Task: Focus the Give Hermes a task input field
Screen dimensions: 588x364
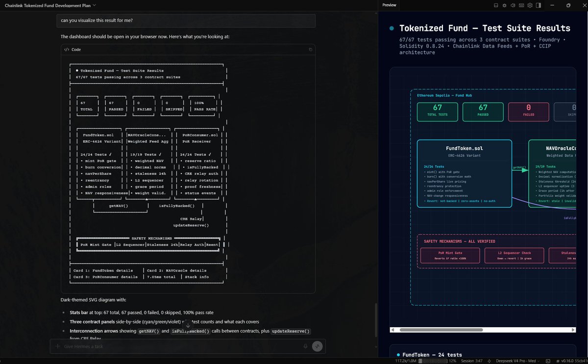Action: 181,346
